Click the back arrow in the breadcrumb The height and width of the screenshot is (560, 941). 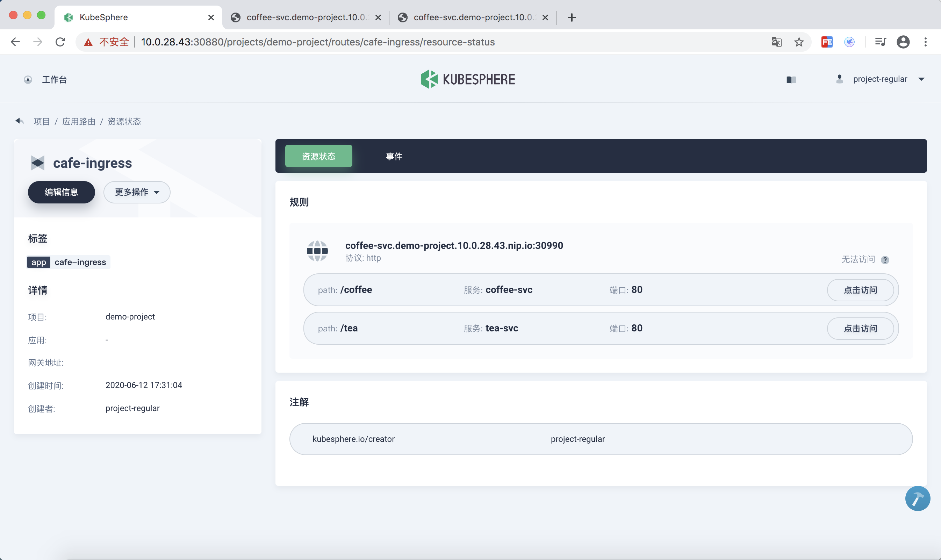tap(20, 121)
